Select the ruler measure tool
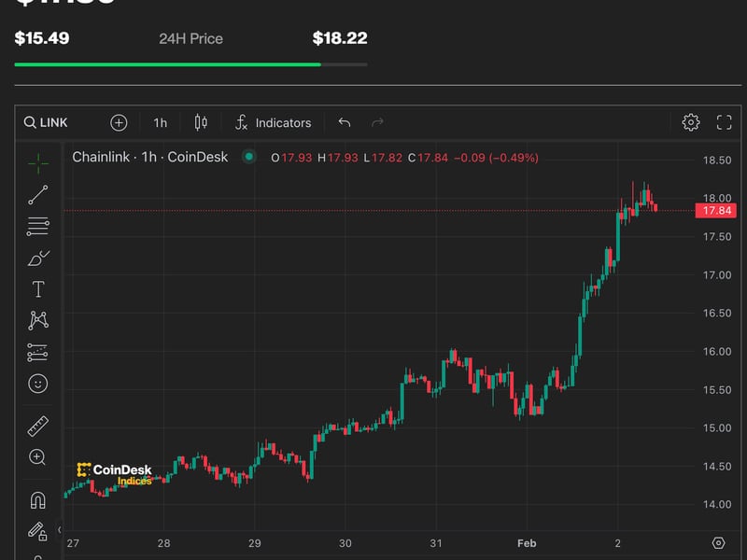This screenshot has width=747, height=560. click(37, 423)
